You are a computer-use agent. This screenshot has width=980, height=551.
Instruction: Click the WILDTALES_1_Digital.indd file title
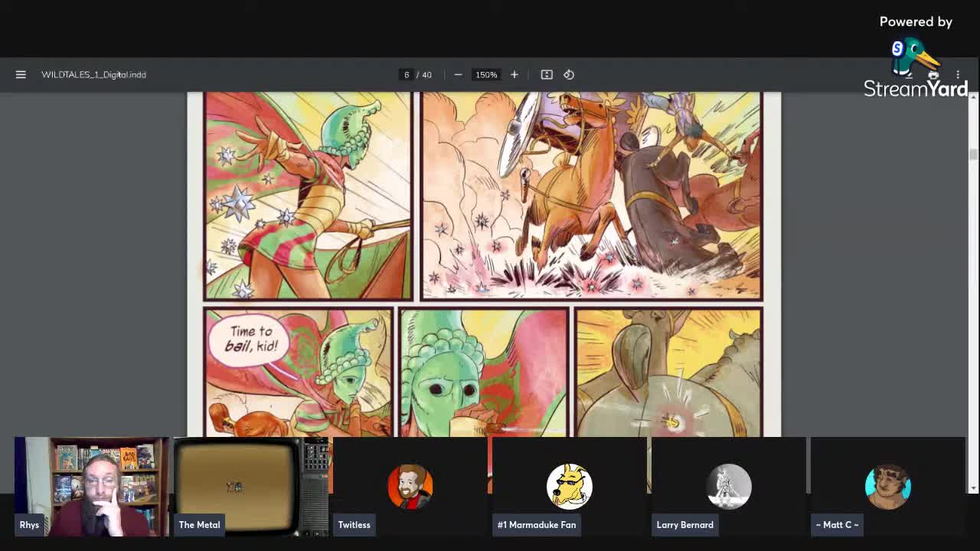[x=93, y=74]
